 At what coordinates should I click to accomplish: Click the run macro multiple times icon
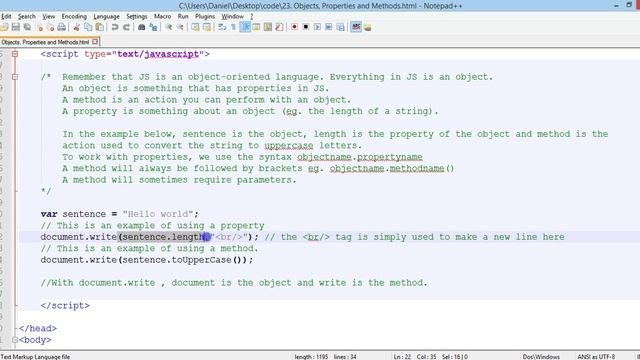[x=329, y=27]
